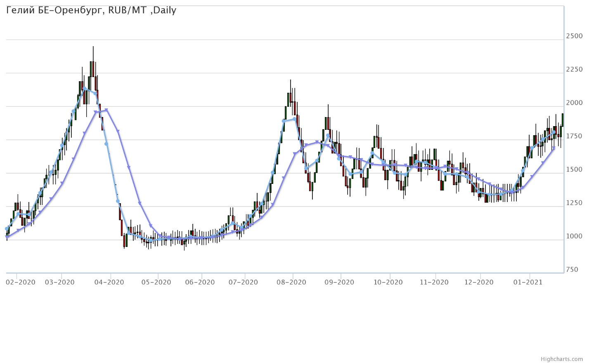Click the 1000 y-axis price label
The width and height of the screenshot is (589, 364).
(x=574, y=237)
